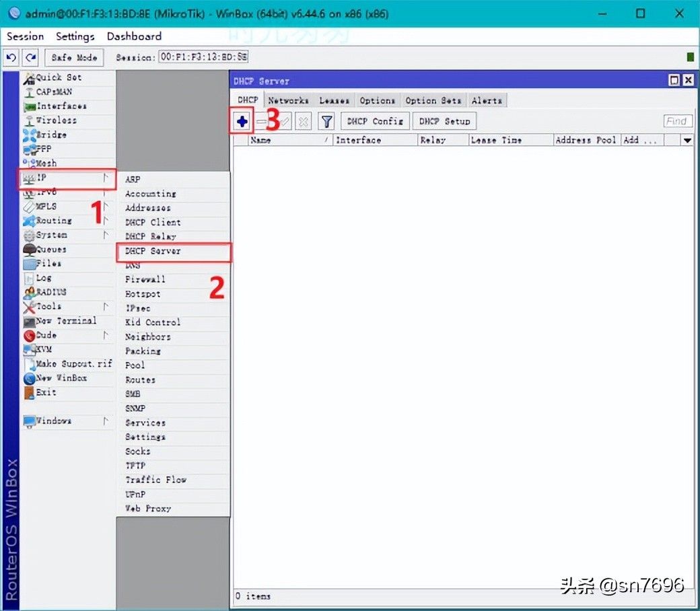This screenshot has width=700, height=611.
Task: Select Addresses in IP submenu
Action: point(173,208)
